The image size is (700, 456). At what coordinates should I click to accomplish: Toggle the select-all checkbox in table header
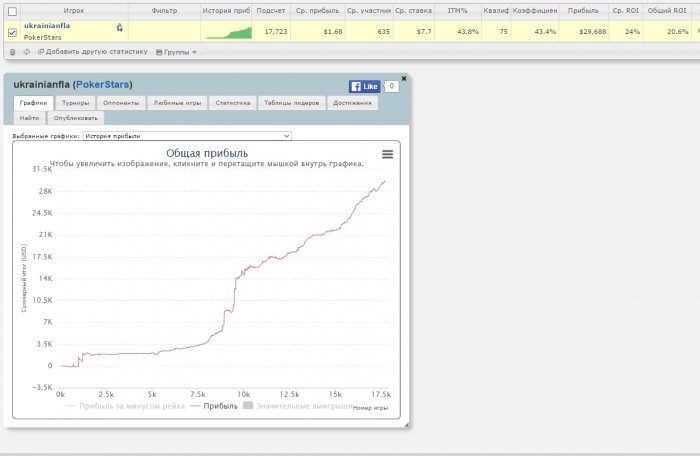coord(12,12)
